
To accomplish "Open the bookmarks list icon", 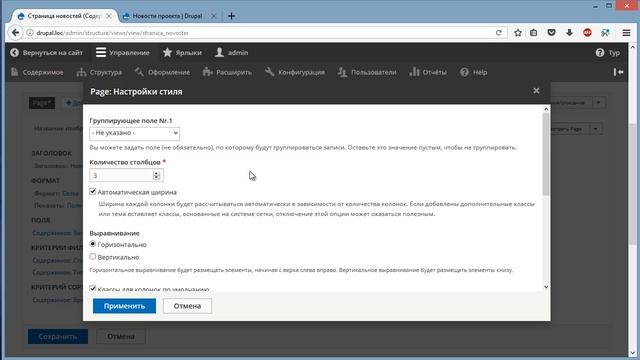I will click(x=533, y=33).
